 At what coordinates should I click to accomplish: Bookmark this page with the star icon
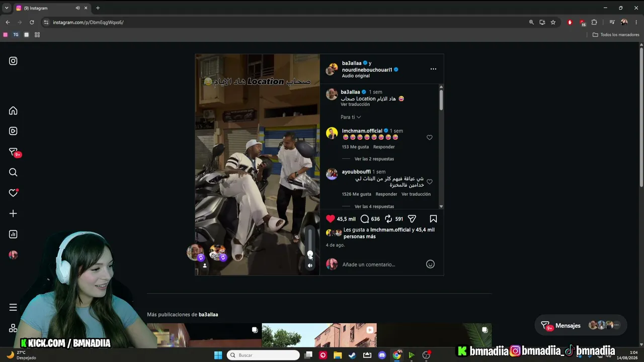(553, 22)
